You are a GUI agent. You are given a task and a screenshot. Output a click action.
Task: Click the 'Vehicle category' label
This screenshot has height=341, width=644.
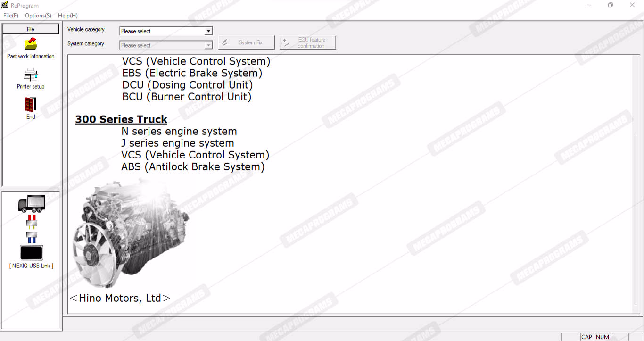(x=86, y=29)
